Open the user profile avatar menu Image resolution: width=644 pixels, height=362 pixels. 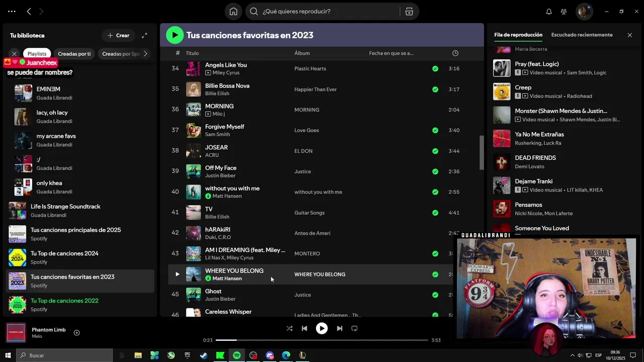tap(584, 12)
